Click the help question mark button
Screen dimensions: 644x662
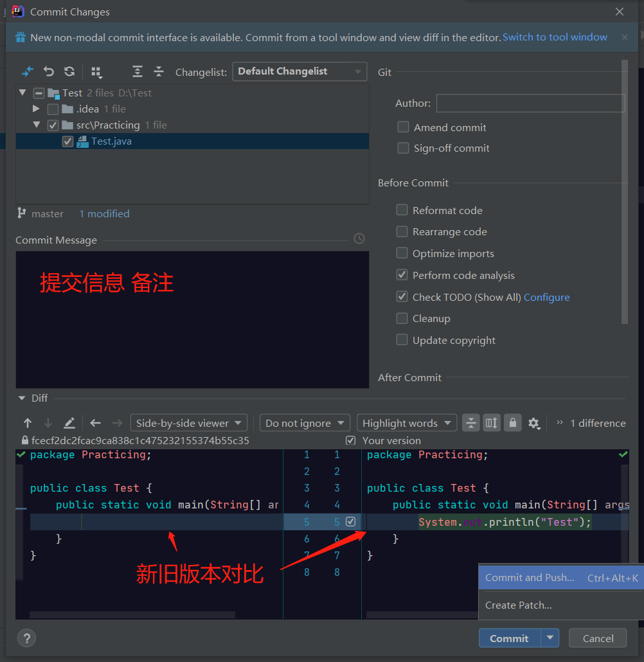pos(26,638)
